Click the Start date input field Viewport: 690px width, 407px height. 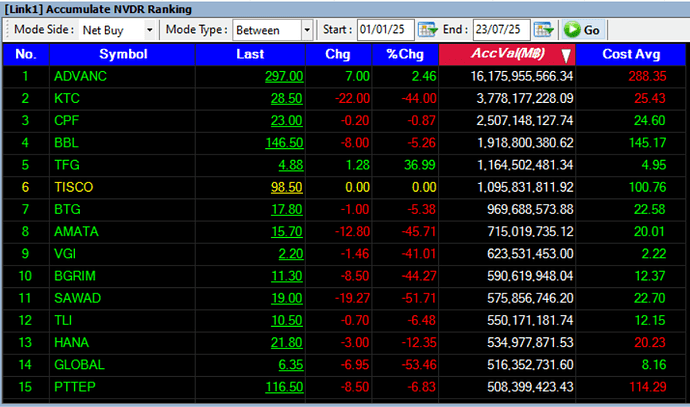tap(385, 30)
